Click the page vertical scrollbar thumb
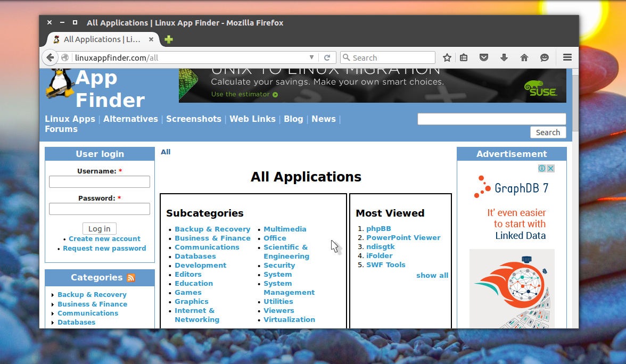This screenshot has width=626, height=364. tap(575, 103)
